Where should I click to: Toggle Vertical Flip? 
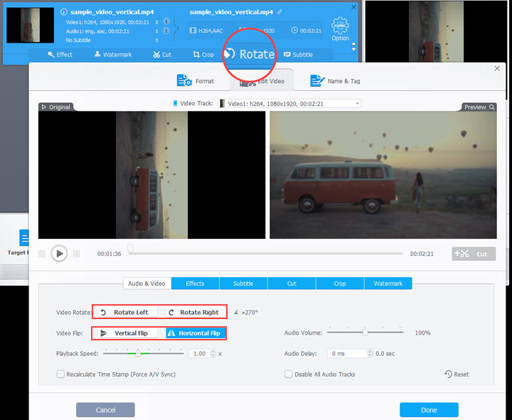pyautogui.click(x=127, y=333)
